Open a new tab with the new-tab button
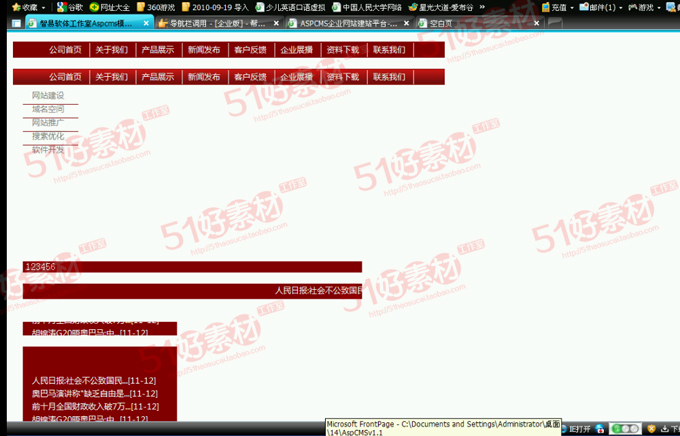The height and width of the screenshot is (436, 680). click(x=555, y=23)
